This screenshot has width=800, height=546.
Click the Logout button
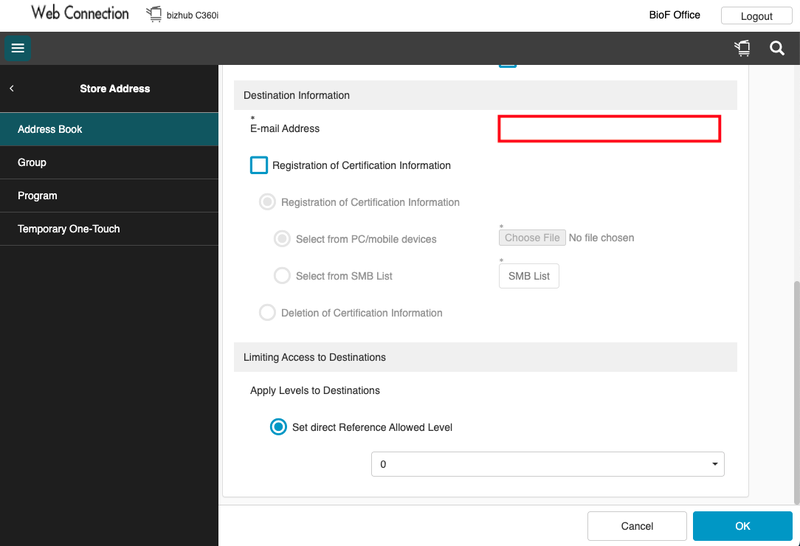click(756, 16)
